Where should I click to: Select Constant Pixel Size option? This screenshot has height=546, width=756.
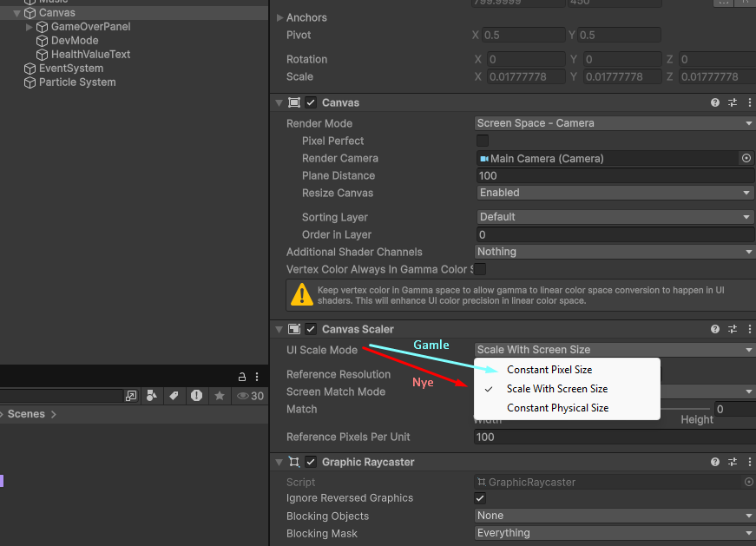pyautogui.click(x=549, y=370)
